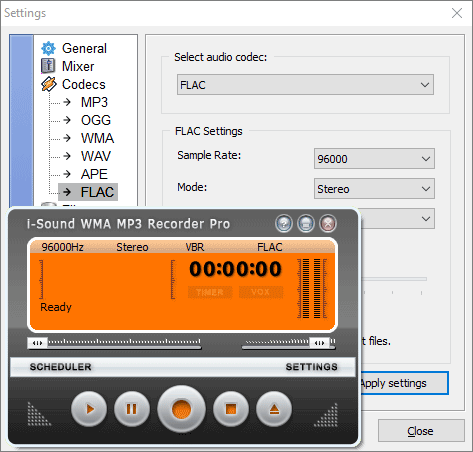Select MP3 codec in the tree
This screenshot has width=473, height=452.
94,102
